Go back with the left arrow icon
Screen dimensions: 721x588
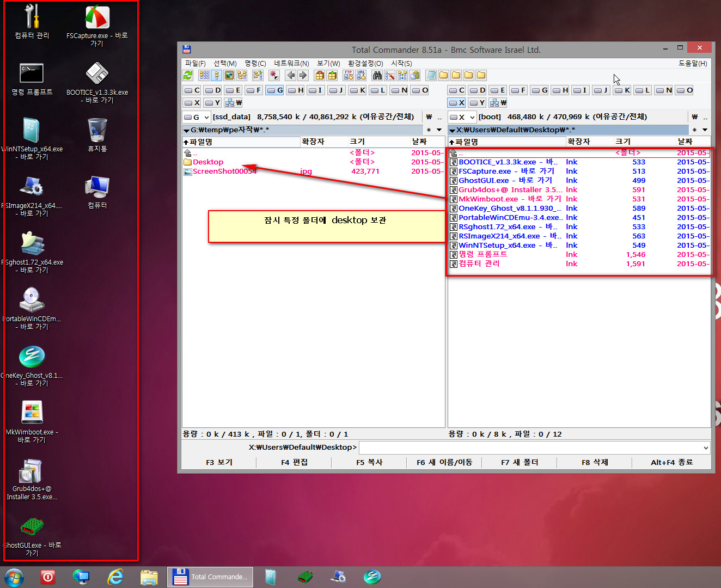pos(291,75)
